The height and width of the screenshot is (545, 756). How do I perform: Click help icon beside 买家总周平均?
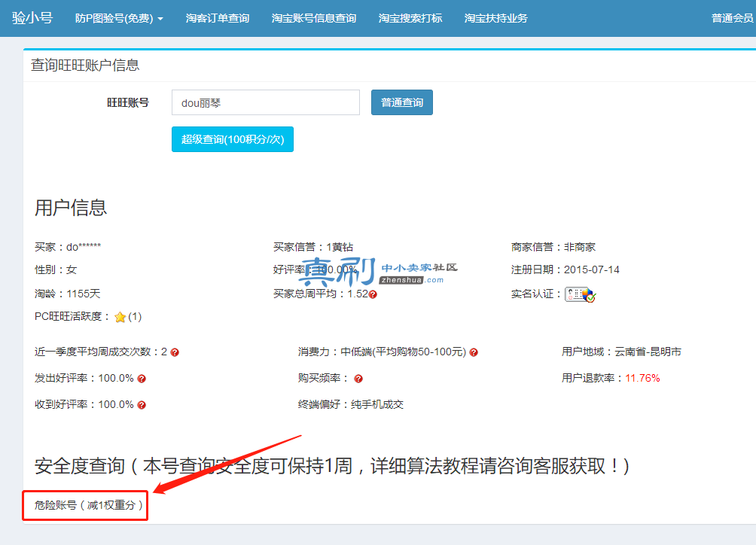pyautogui.click(x=373, y=294)
